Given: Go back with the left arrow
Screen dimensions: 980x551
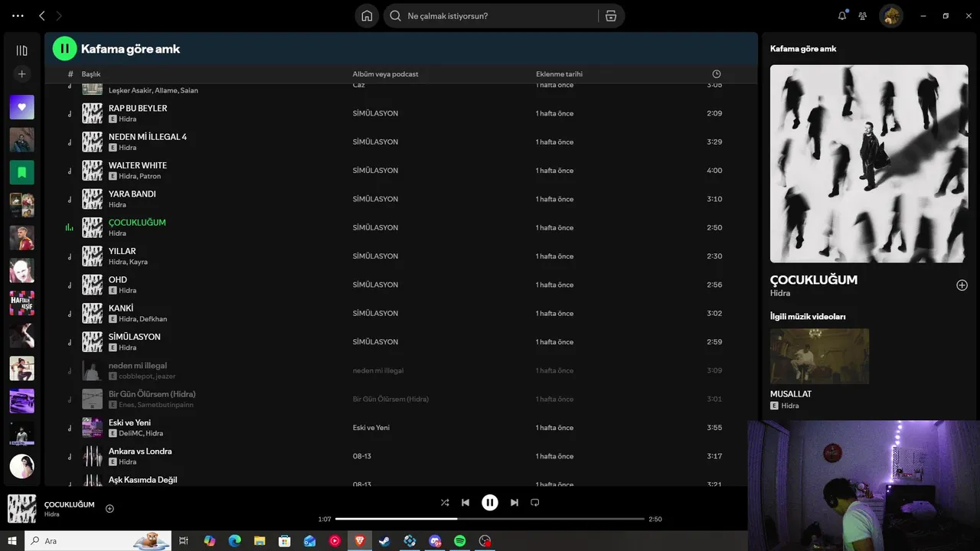Looking at the screenshot, I should (42, 15).
